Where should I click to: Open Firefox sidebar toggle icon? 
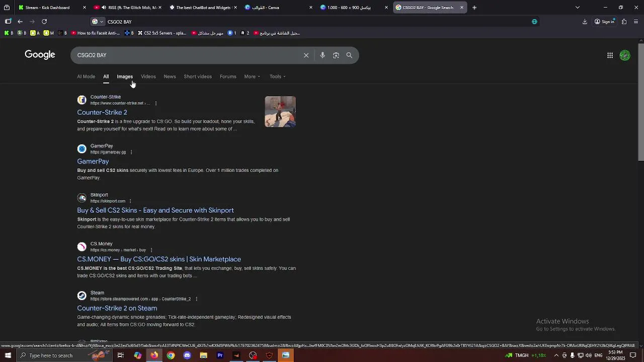pos(8,22)
